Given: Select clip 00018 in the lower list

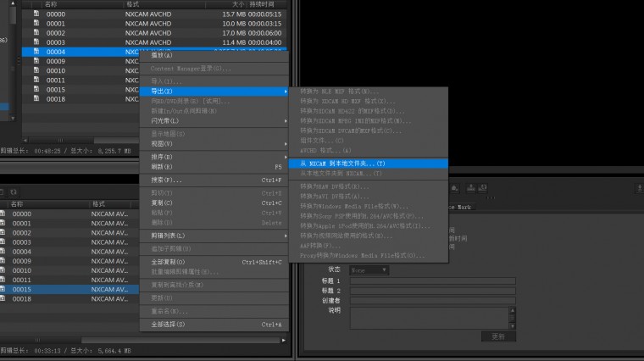Looking at the screenshot, I should pyautogui.click(x=69, y=299).
